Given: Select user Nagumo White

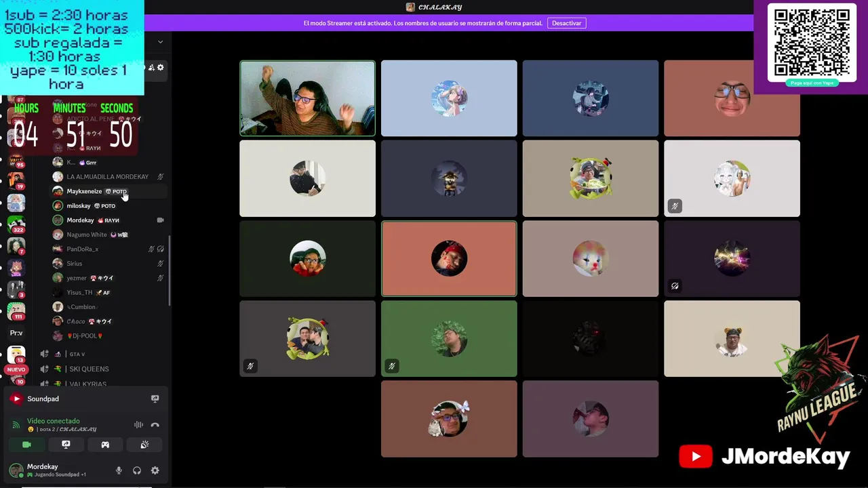Looking at the screenshot, I should (x=108, y=235).
